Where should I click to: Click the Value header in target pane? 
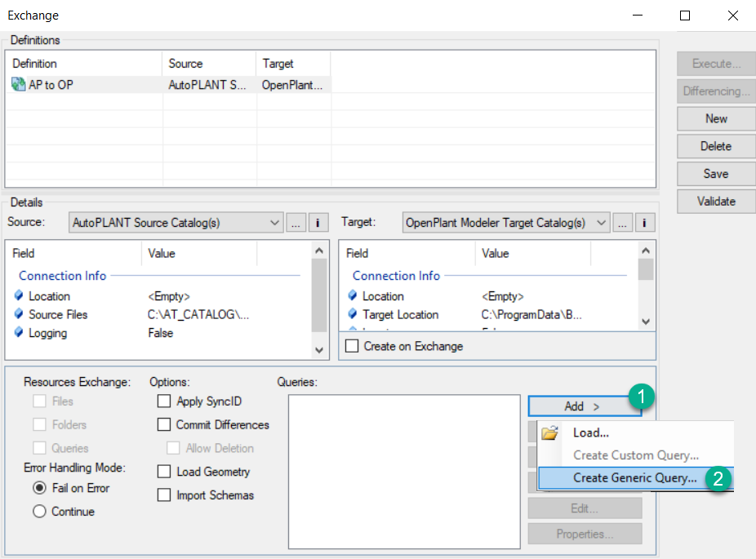coord(533,254)
